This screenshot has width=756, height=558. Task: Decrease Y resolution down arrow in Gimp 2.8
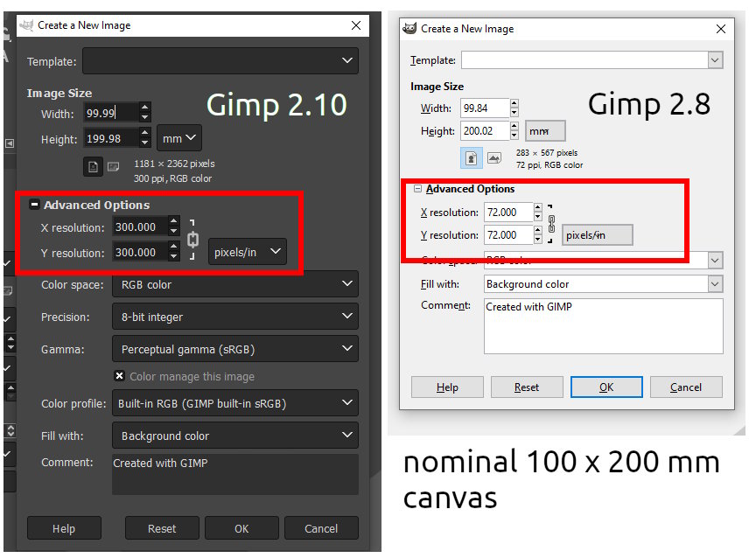[x=537, y=240]
